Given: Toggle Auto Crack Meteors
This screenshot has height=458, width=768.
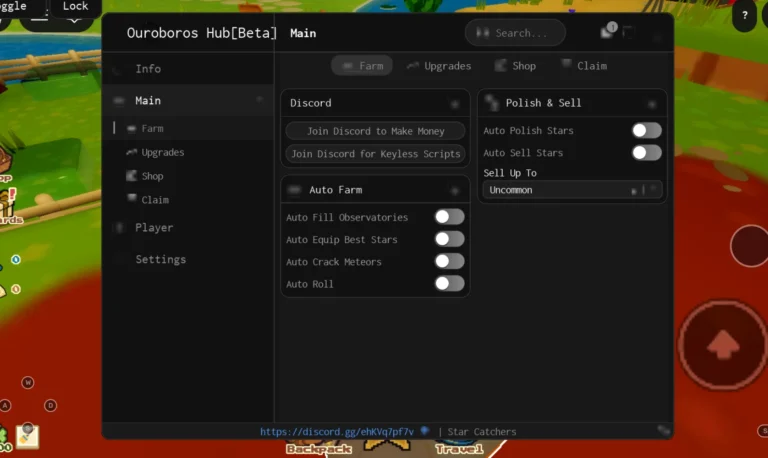Looking at the screenshot, I should [x=449, y=261].
